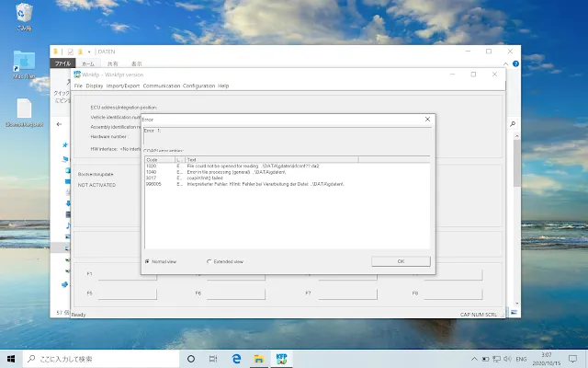588x368 pixels.
Task: Close the Error dialog with the X button
Action: pyautogui.click(x=427, y=119)
